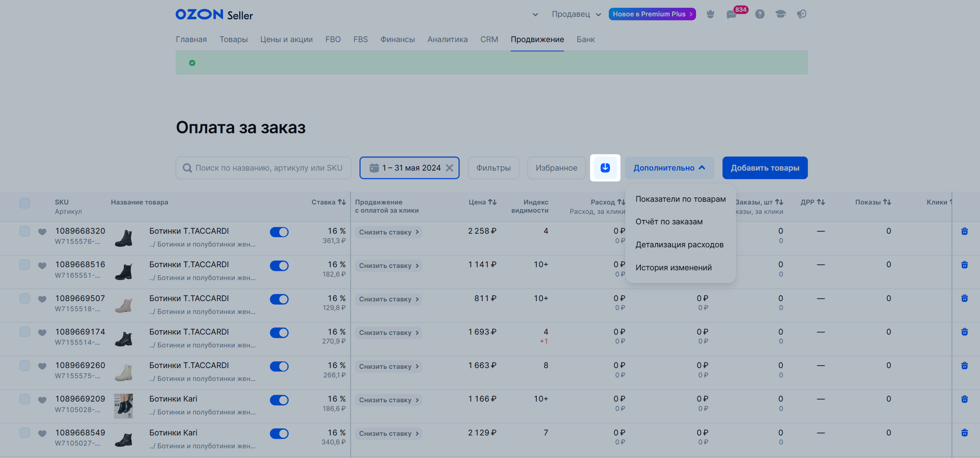Screen dimensions: 980x458
Task: Favorite product 1089669174 with heart icon
Action: click(42, 332)
